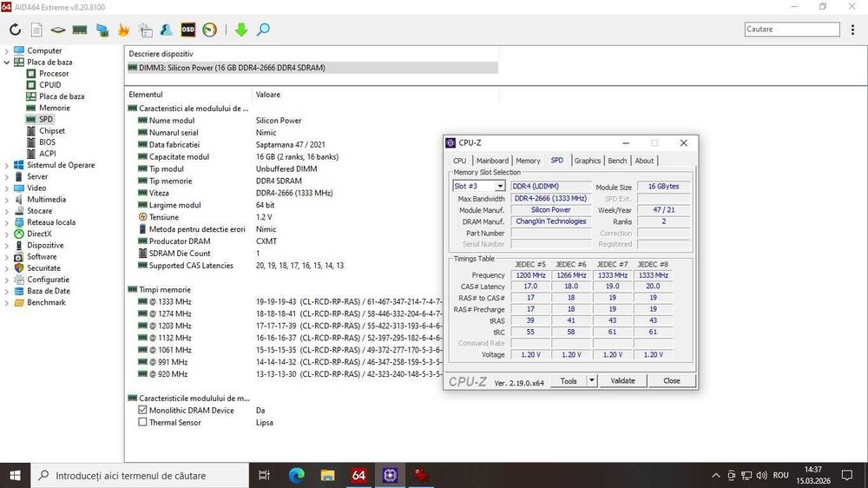Screen dimensions: 868x488
Task: Expand the Multimedia tree node
Action: 7,200
